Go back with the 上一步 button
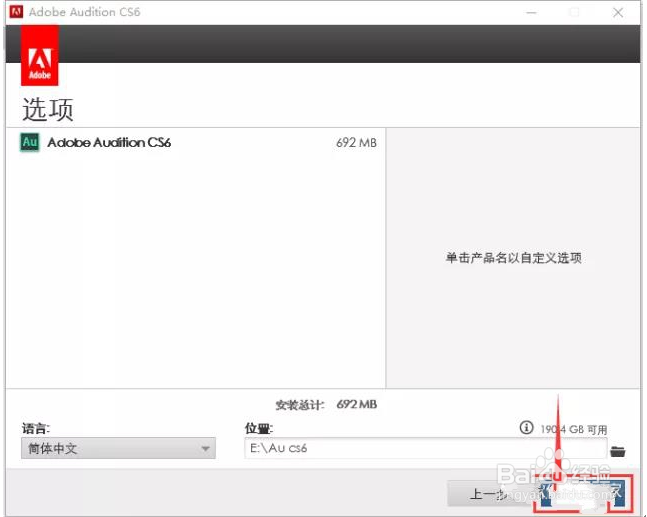Screen dimensions: 647x517 coord(490,493)
